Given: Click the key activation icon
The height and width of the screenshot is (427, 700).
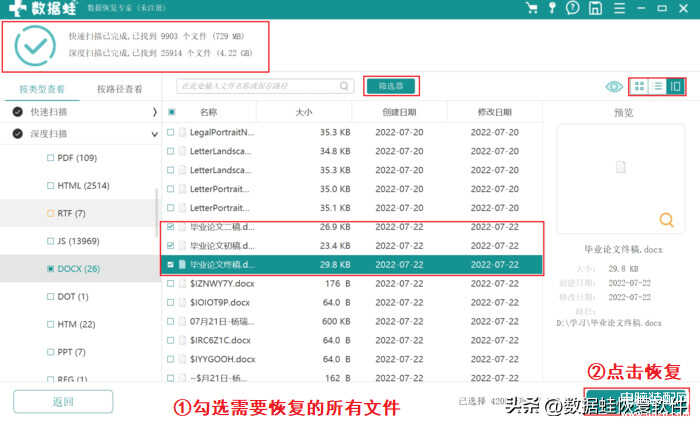Looking at the screenshot, I should tap(552, 8).
